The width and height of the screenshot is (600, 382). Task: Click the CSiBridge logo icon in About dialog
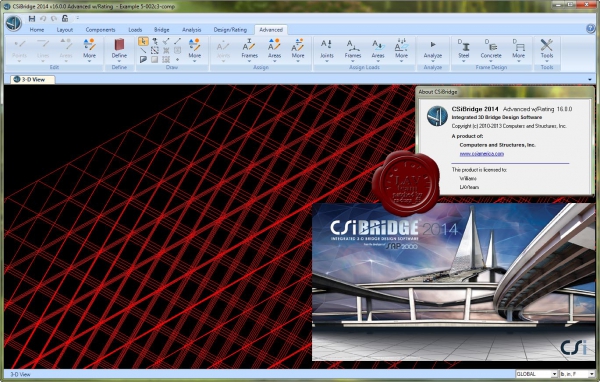click(x=437, y=116)
